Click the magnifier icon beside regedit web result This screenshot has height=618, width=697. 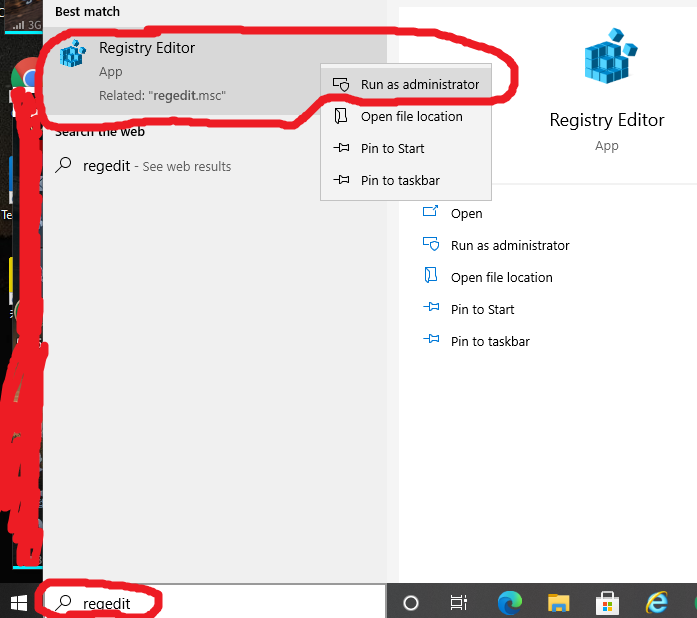pyautogui.click(x=63, y=165)
